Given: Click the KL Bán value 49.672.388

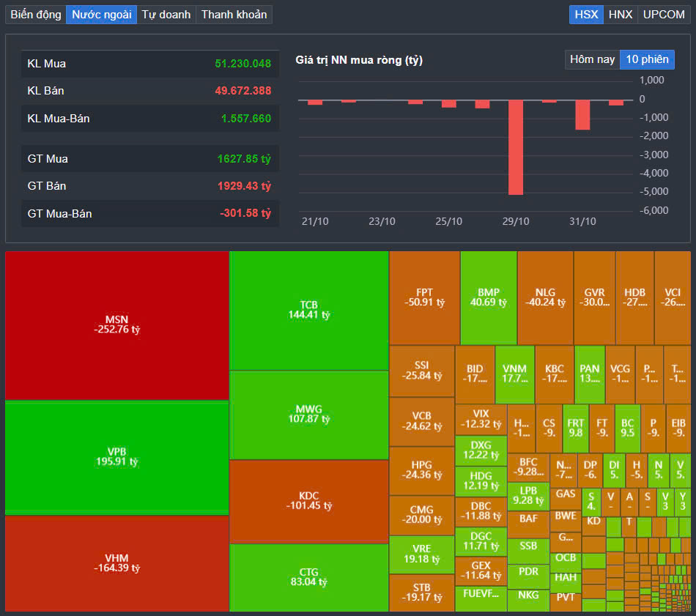Looking at the screenshot, I should [x=243, y=91].
